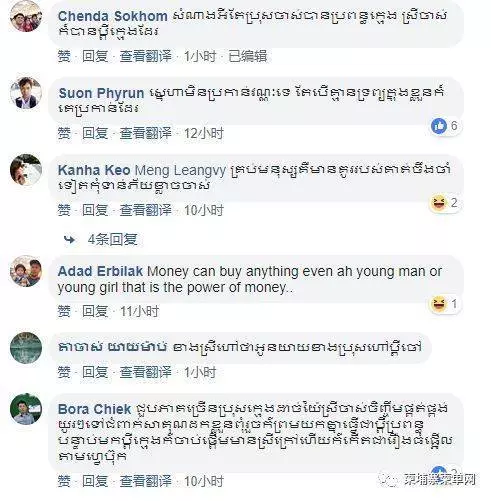Open Bora Chiek's profile avatar
The width and height of the screenshot is (491, 501).
(26, 409)
